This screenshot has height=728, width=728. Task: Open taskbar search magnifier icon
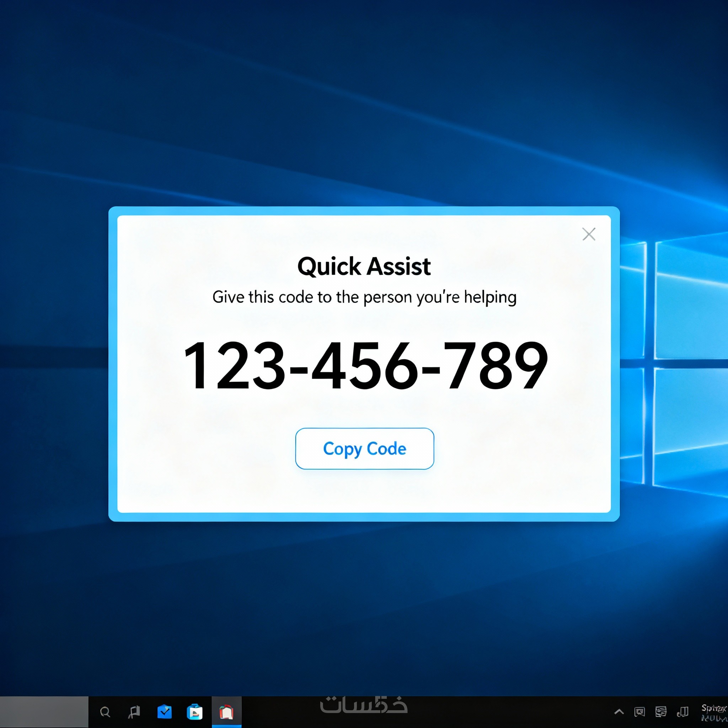click(105, 712)
